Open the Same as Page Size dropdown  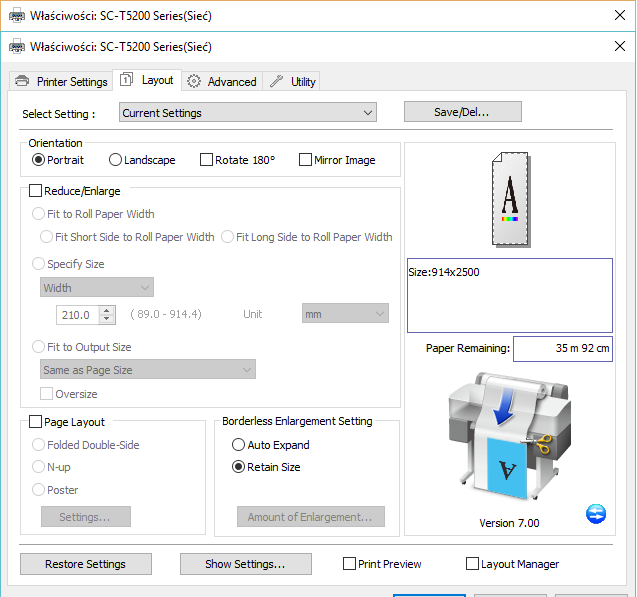click(x=148, y=370)
